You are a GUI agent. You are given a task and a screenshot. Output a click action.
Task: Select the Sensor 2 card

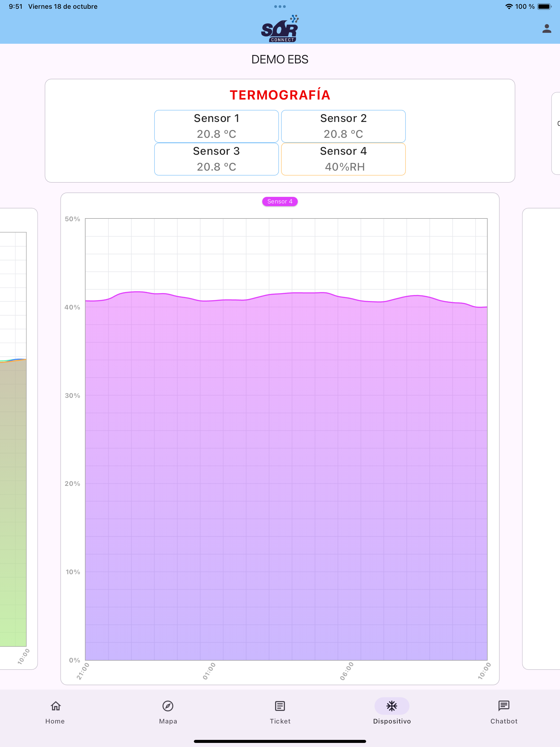pyautogui.click(x=343, y=126)
